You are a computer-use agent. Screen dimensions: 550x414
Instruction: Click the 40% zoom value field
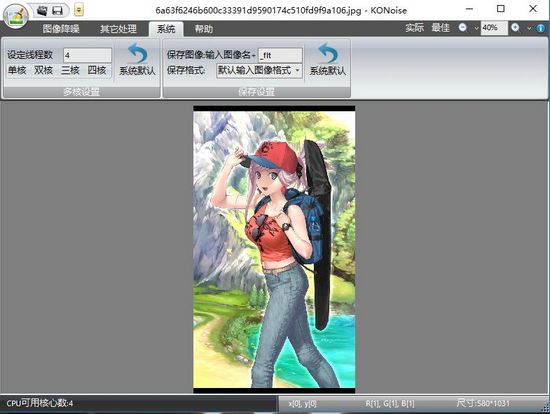(x=494, y=28)
